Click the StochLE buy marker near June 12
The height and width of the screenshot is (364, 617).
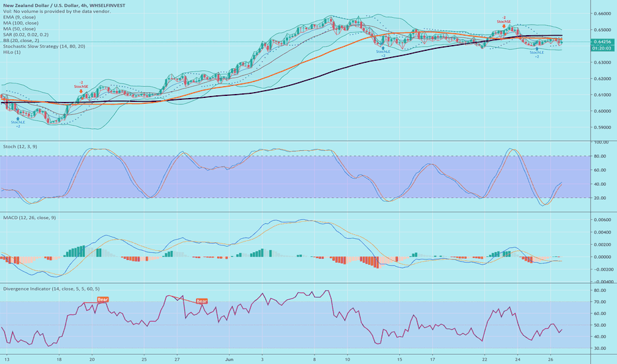click(x=383, y=52)
